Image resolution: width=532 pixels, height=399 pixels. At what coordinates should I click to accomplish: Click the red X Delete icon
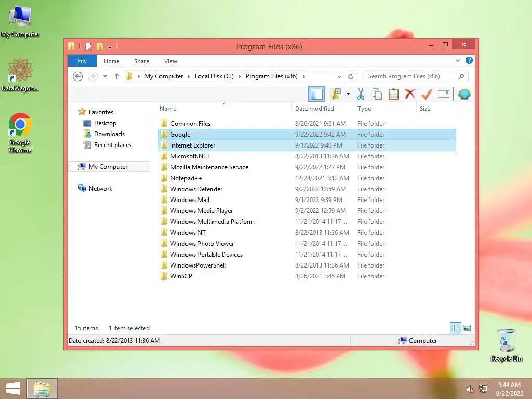(x=410, y=94)
